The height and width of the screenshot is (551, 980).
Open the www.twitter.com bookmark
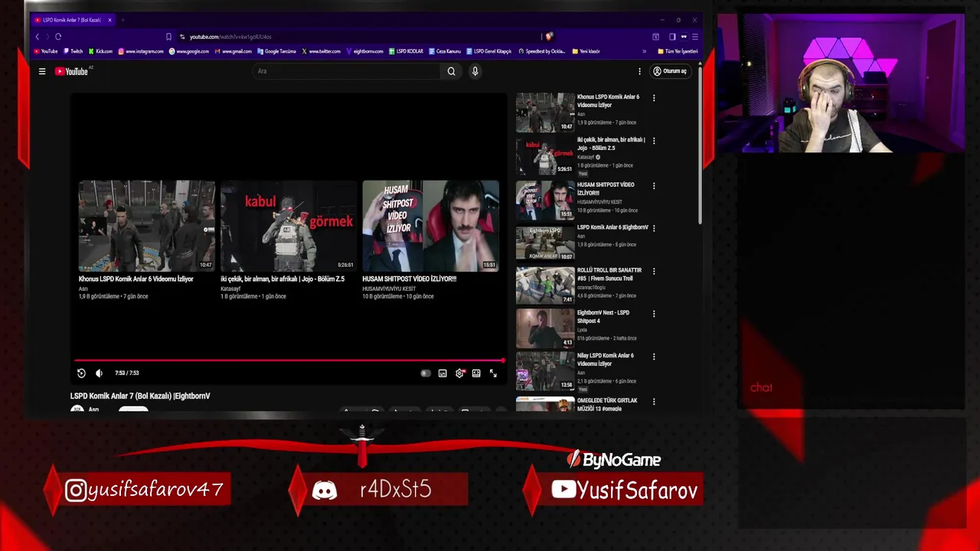click(x=321, y=51)
